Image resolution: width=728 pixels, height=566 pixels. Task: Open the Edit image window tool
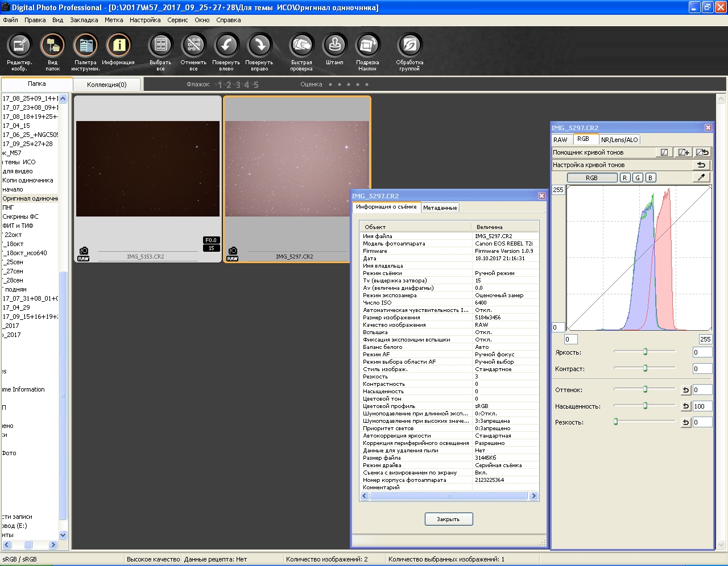19,45
